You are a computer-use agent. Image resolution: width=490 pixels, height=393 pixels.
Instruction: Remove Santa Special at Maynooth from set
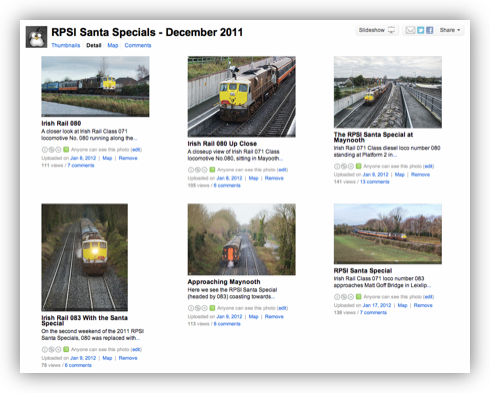pyautogui.click(x=420, y=175)
